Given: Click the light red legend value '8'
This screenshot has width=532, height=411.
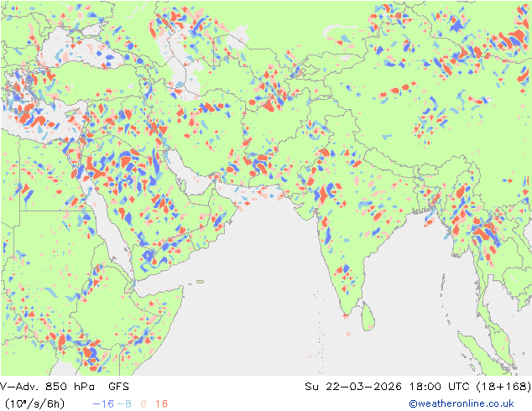Looking at the screenshot, I should coord(143,403).
